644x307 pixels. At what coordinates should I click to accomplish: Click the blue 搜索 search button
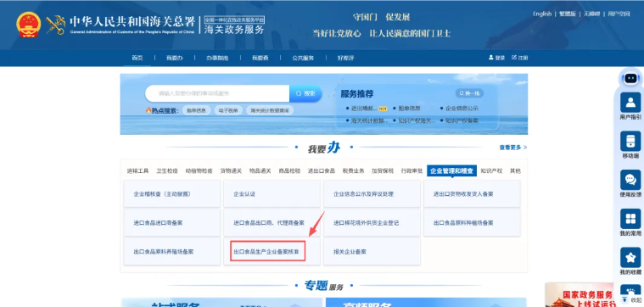point(305,93)
